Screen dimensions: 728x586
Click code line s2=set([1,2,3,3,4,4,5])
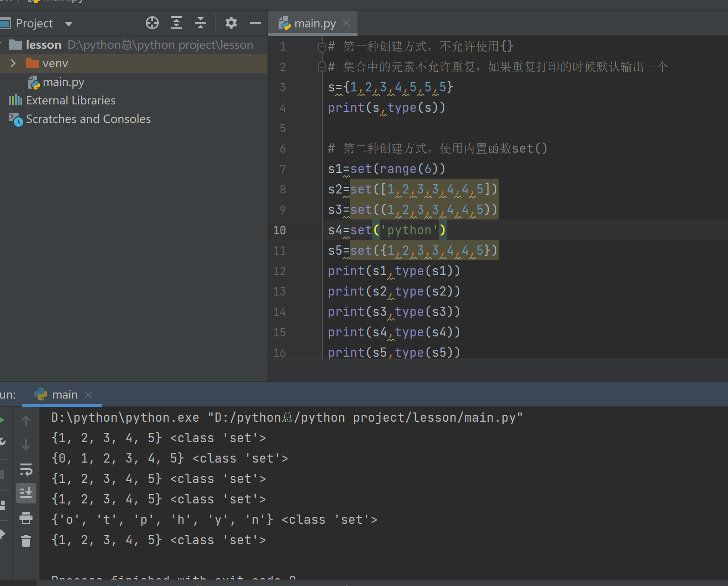pyautogui.click(x=413, y=189)
